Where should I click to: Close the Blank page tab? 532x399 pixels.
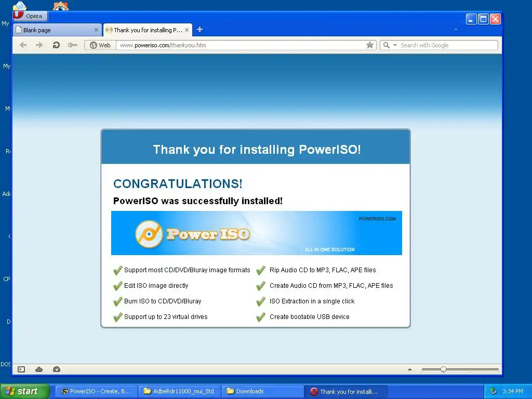(x=96, y=30)
